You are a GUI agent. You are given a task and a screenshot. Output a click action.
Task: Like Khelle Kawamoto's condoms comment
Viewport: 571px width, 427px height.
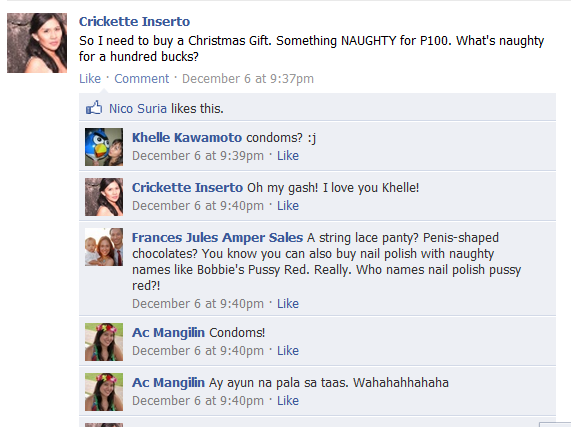[x=288, y=156]
